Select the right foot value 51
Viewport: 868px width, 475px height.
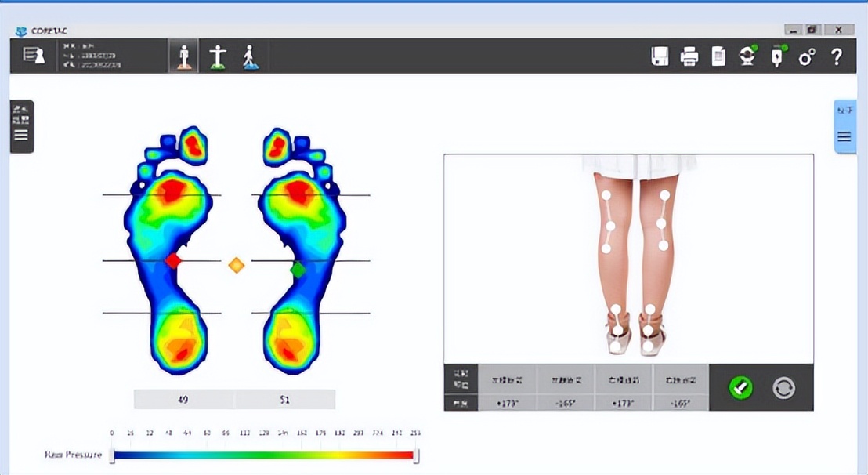284,399
